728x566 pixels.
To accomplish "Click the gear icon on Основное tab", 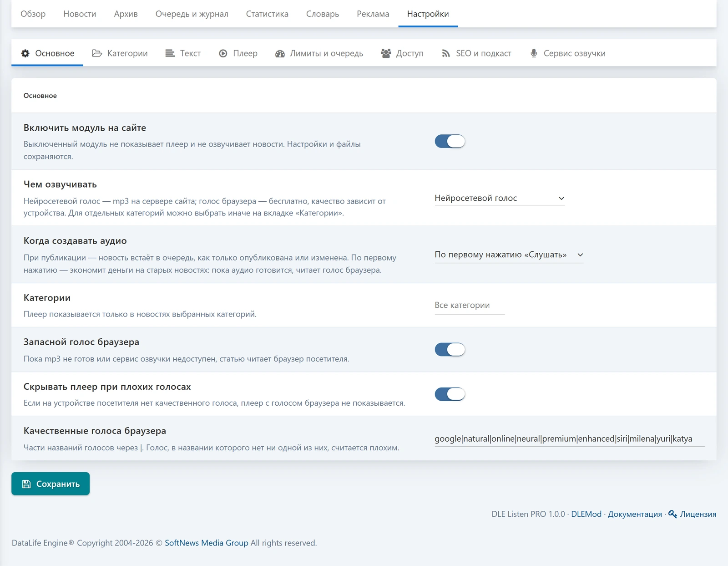I will (25, 53).
